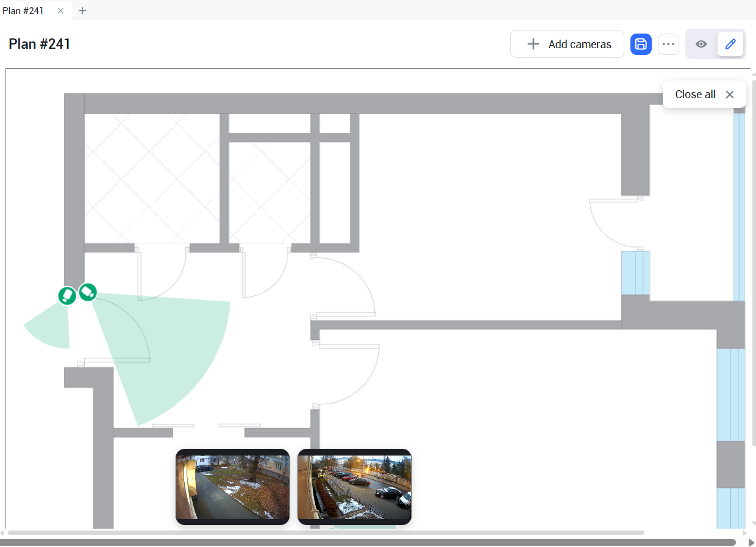Screen dimensions: 756x547
Task: Open the three-dots more options menu
Action: tap(668, 44)
